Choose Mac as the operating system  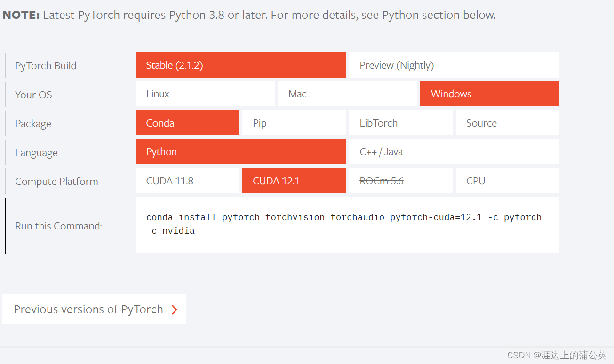[x=347, y=94]
